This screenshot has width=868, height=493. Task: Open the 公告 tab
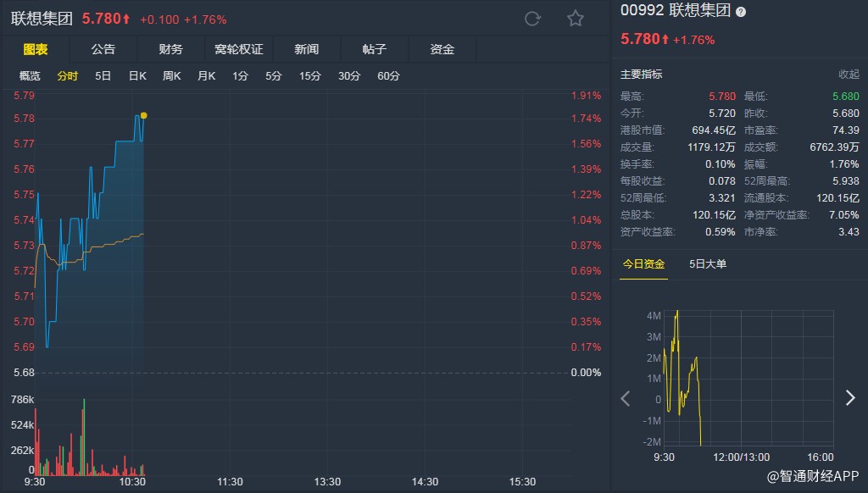pos(103,49)
